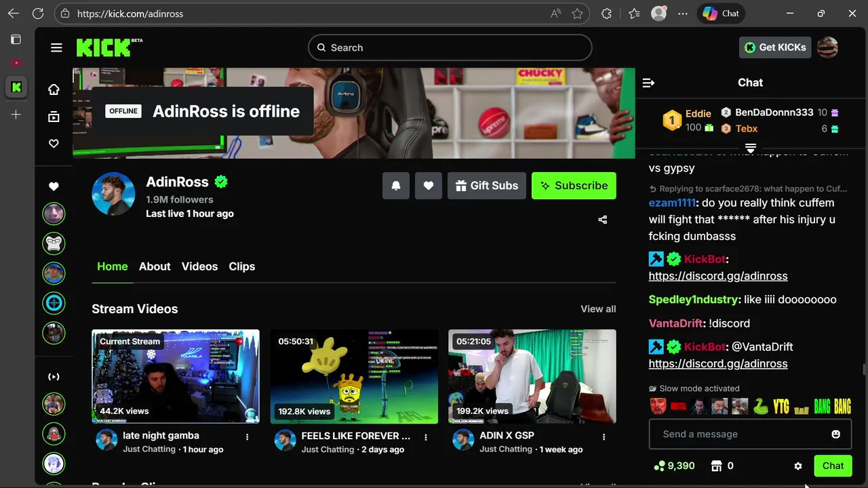Open the emoji picker in message box
This screenshot has height=488, width=868.
[x=836, y=434]
